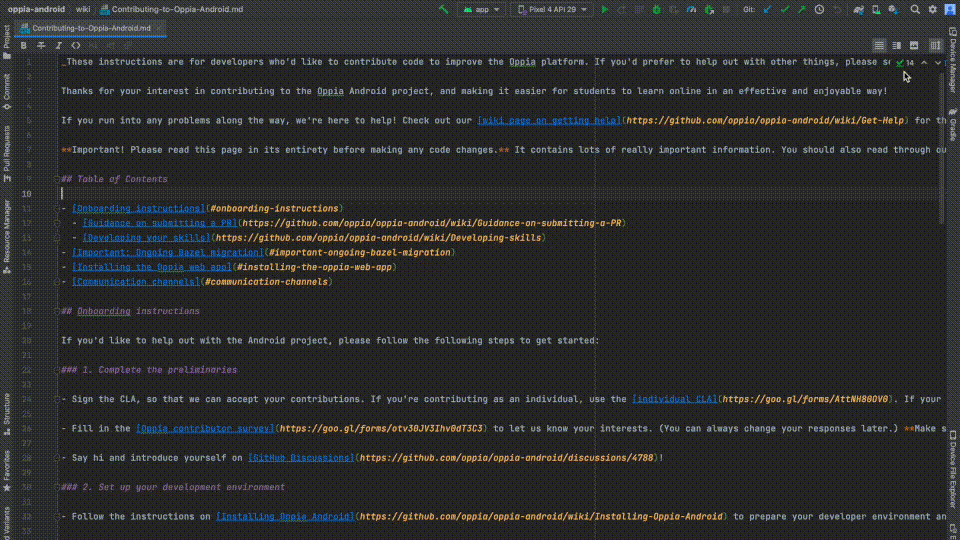Click the editor vertical scrollbar

coord(942,147)
